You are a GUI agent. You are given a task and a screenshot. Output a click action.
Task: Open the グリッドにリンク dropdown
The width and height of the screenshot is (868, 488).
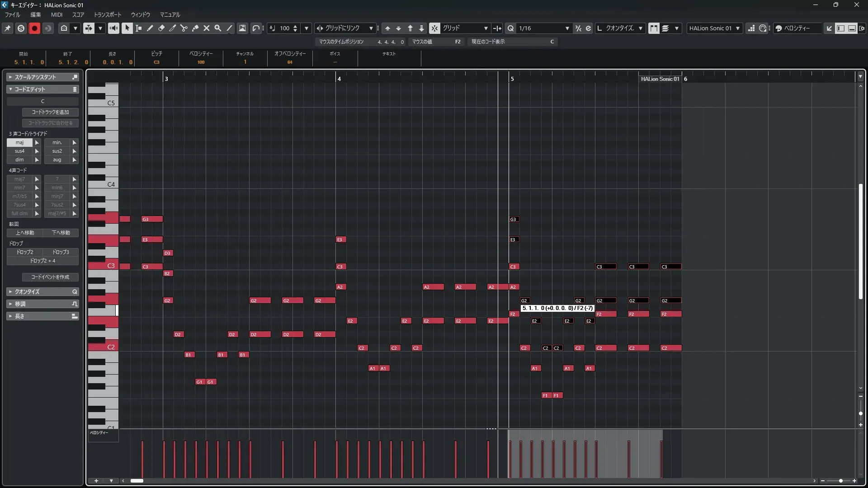click(371, 28)
